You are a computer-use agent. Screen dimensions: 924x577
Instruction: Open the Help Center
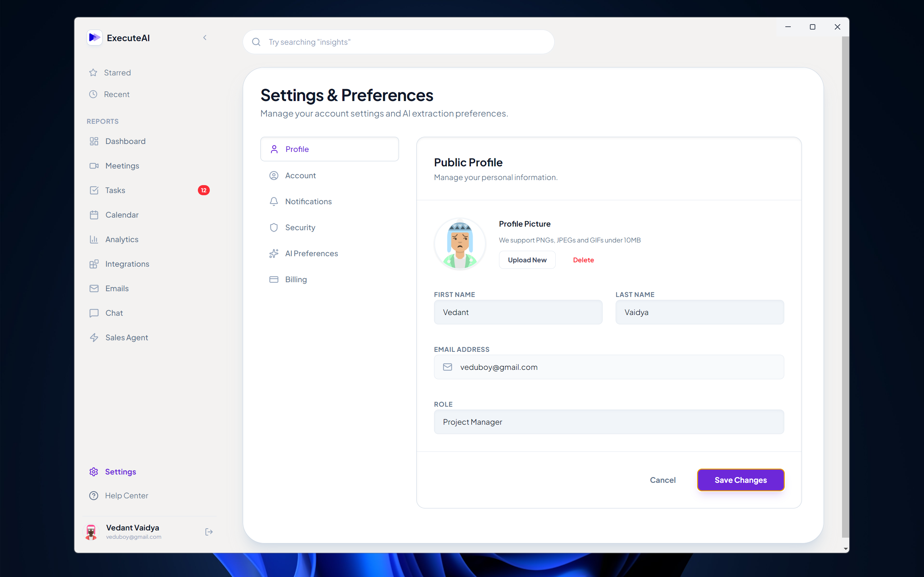126,495
